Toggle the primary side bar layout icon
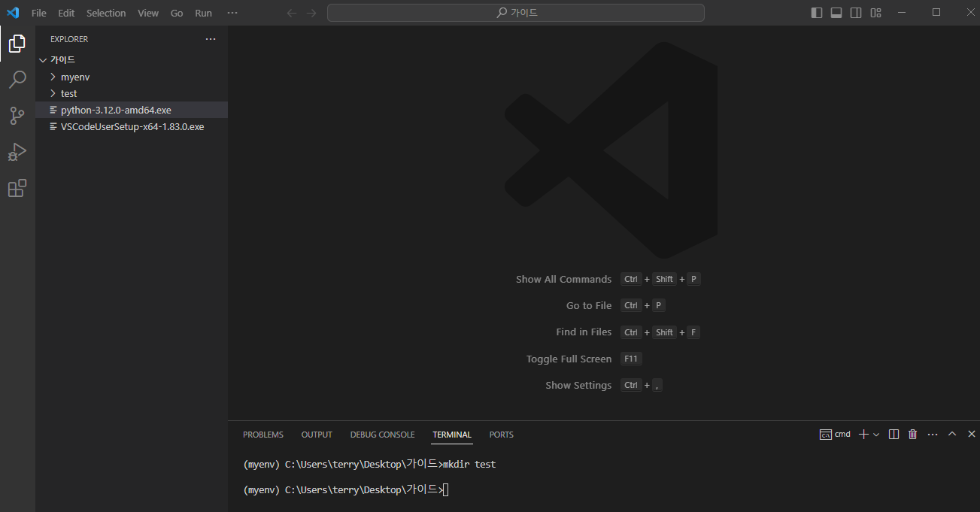This screenshot has height=512, width=980. click(817, 13)
